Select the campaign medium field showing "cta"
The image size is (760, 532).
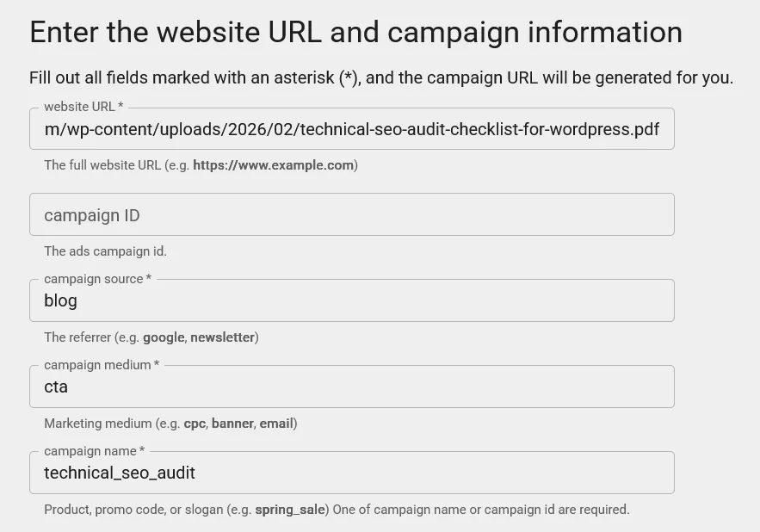pyautogui.click(x=352, y=387)
